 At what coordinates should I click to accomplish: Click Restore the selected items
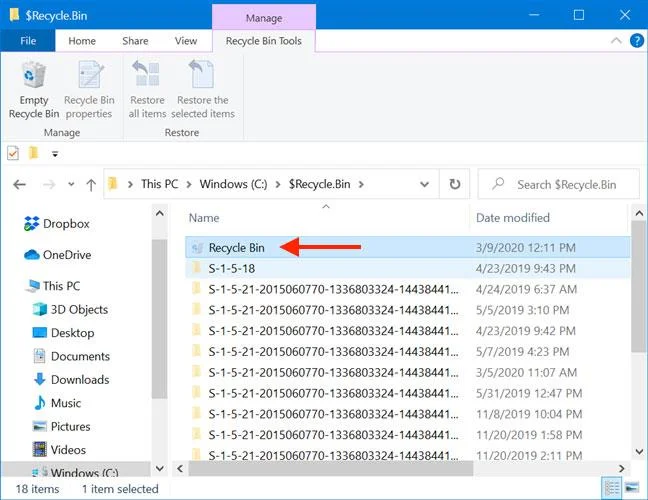click(202, 90)
